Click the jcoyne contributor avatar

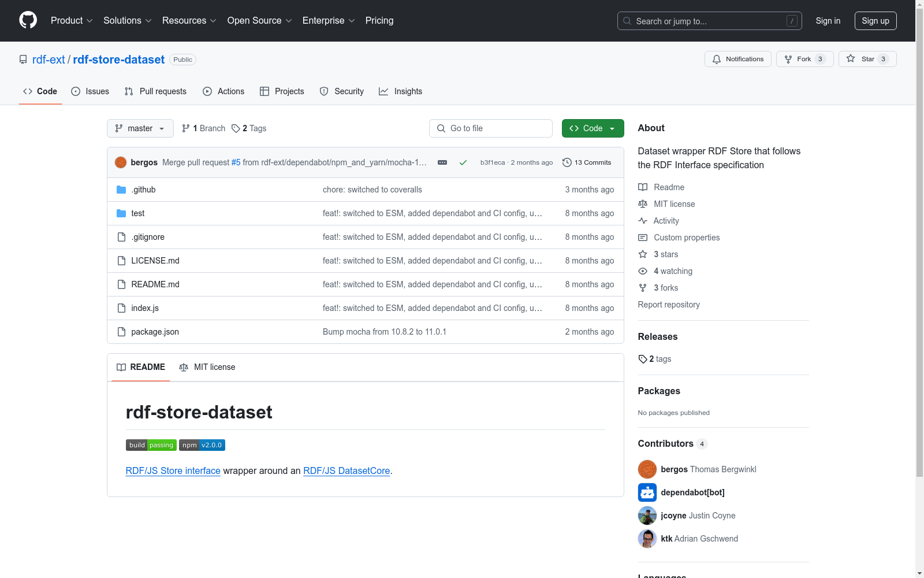pos(647,516)
